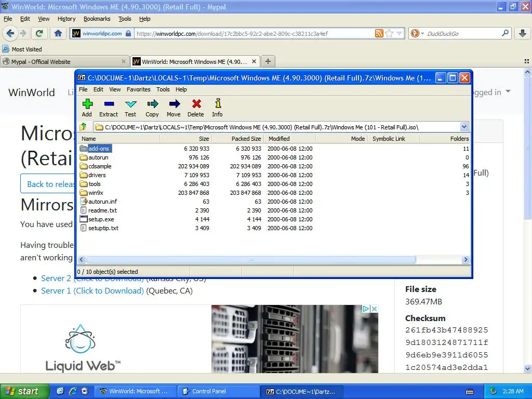Viewport: 532px width, 399px height.
Task: Click the Server 2 download link
Action: pyautogui.click(x=92, y=278)
